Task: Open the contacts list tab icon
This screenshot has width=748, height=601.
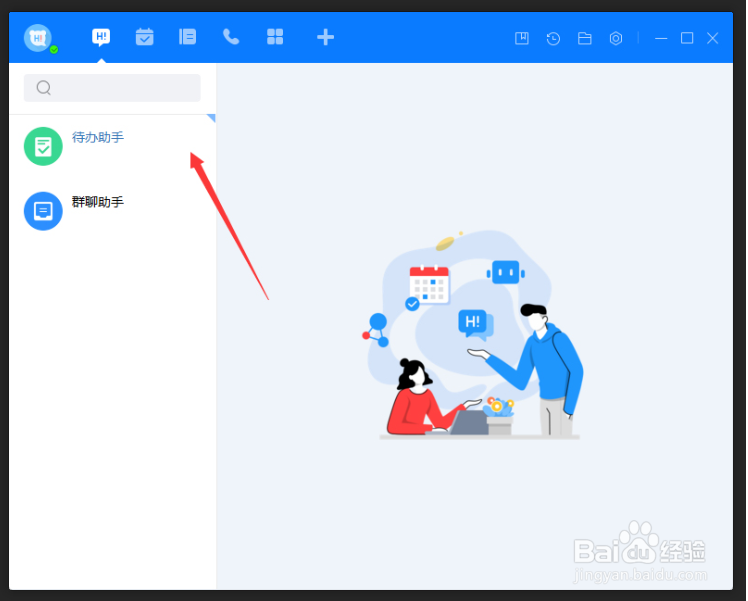Action: click(x=187, y=37)
